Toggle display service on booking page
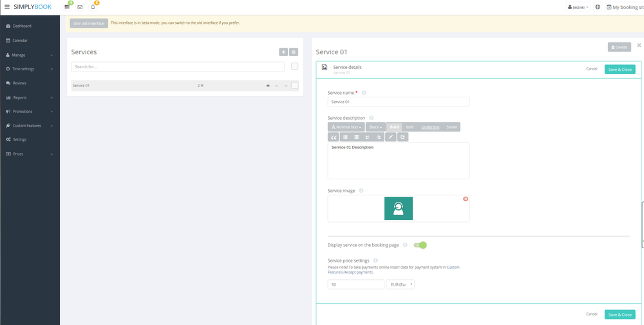Screen dimensions: 644x325 point(420,245)
